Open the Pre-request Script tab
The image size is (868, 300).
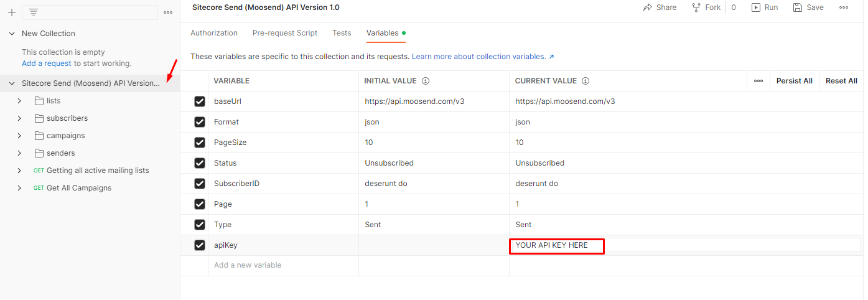pyautogui.click(x=285, y=33)
